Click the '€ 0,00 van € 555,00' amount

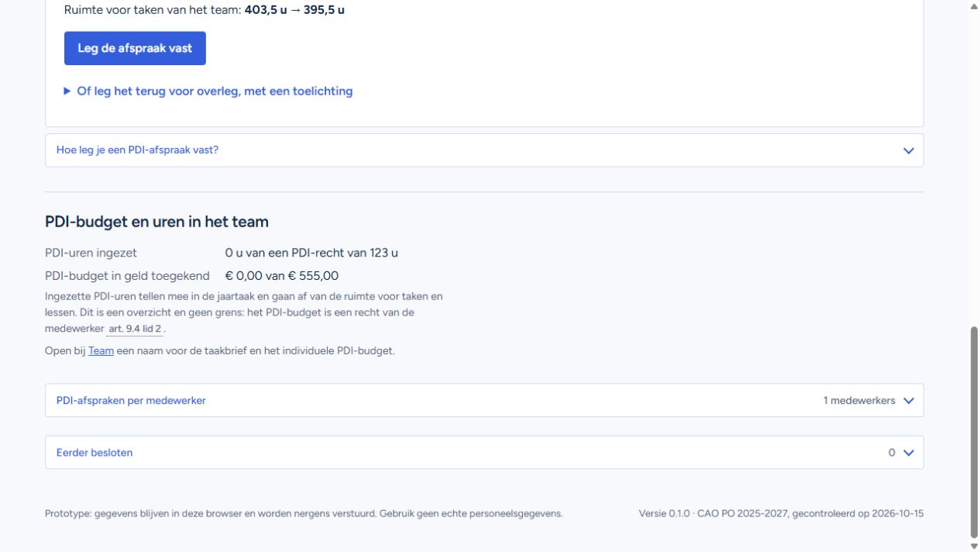(x=282, y=276)
